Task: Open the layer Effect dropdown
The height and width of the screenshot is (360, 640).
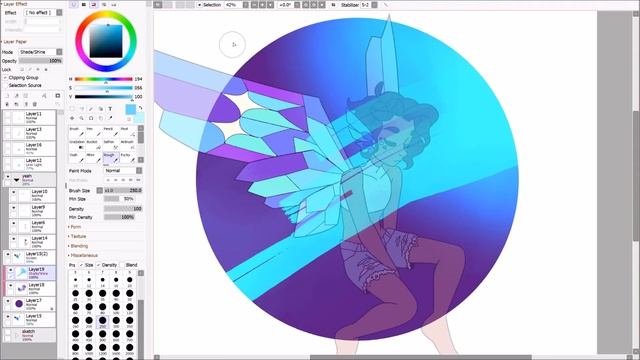Action: pyautogui.click(x=43, y=13)
